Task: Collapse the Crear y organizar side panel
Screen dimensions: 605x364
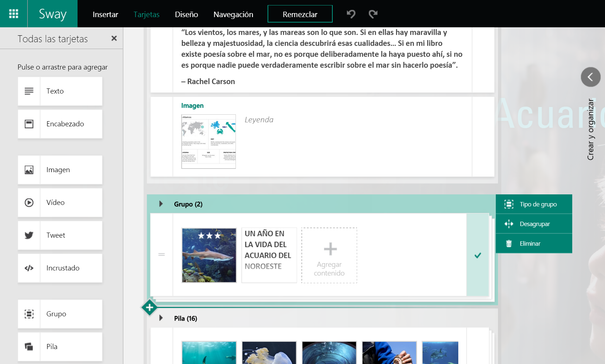Action: (x=590, y=77)
